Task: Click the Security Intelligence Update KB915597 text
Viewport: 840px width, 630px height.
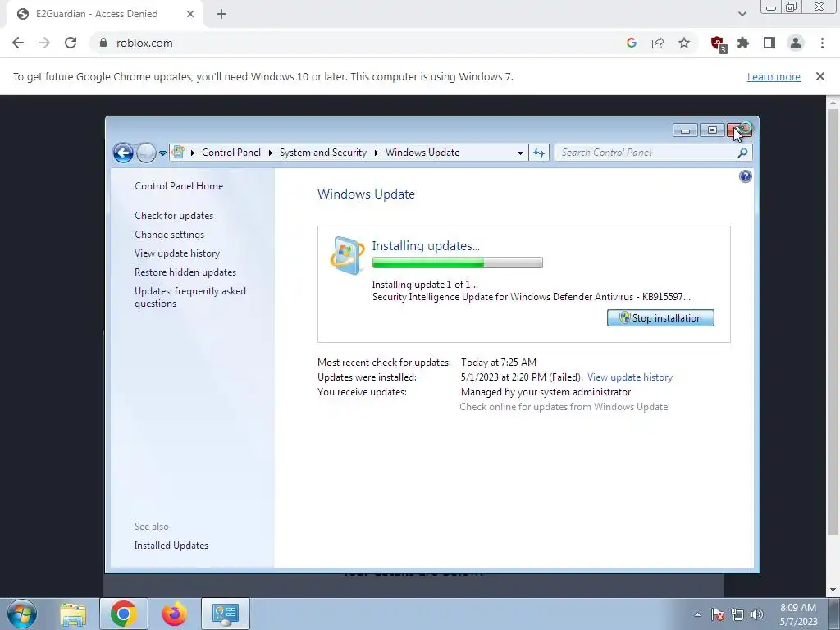Action: [532, 297]
